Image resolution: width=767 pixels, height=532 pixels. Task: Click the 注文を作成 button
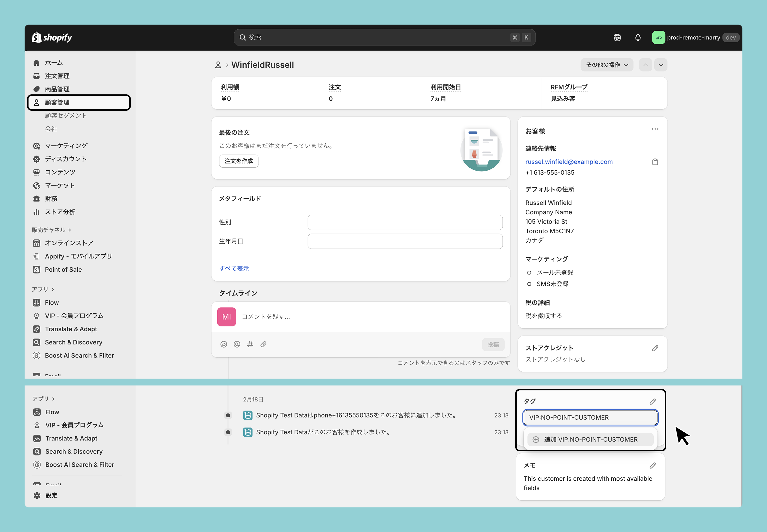point(239,161)
